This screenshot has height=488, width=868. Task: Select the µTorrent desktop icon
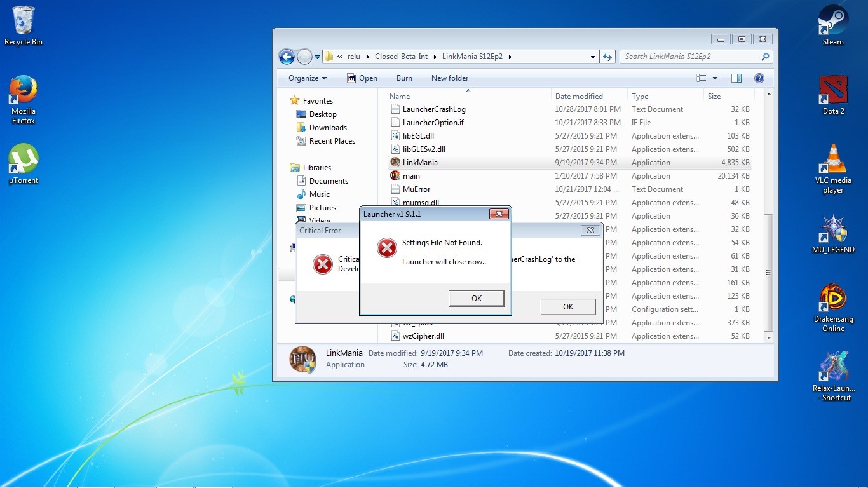[x=24, y=160]
